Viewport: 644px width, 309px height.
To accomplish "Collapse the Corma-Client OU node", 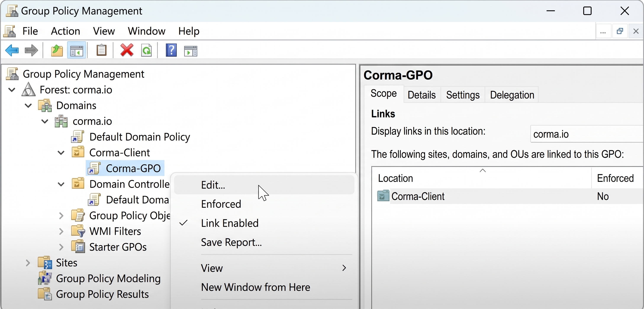I will coord(61,153).
